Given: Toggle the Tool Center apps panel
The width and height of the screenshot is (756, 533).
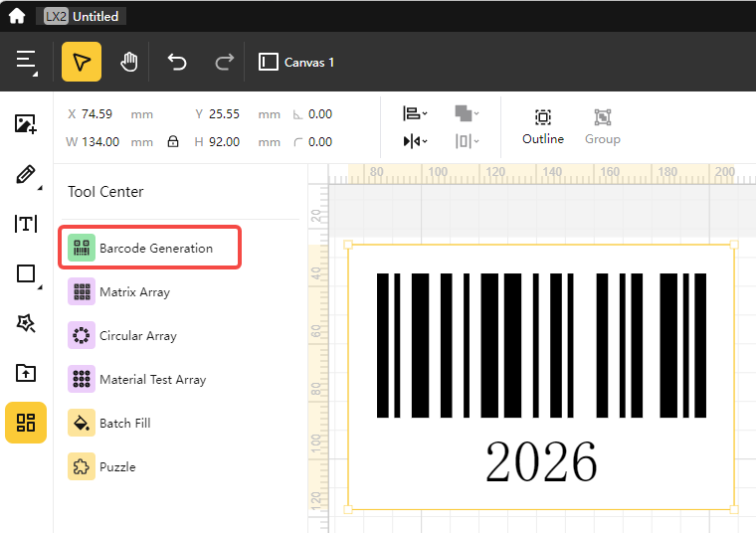Looking at the screenshot, I should coord(26,423).
